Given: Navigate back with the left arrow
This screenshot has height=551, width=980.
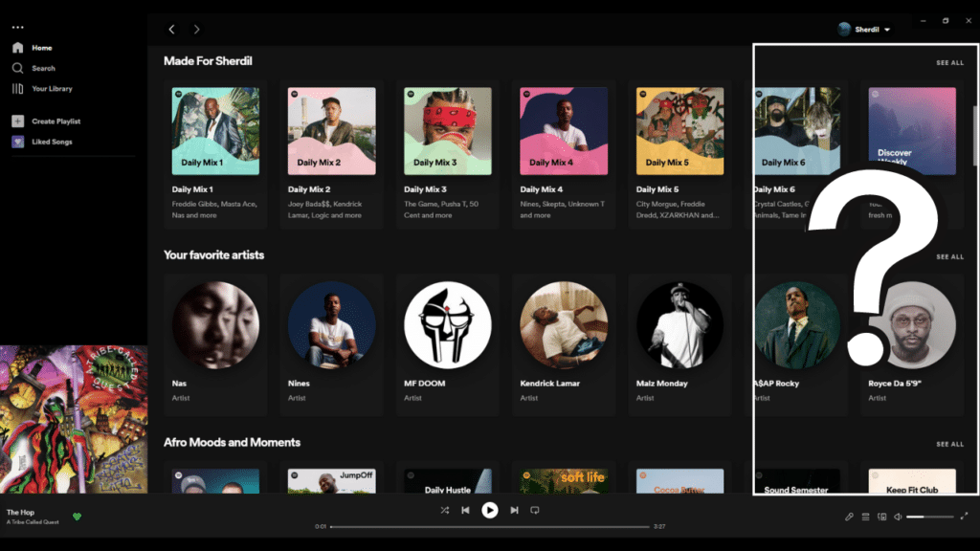Looking at the screenshot, I should (172, 30).
